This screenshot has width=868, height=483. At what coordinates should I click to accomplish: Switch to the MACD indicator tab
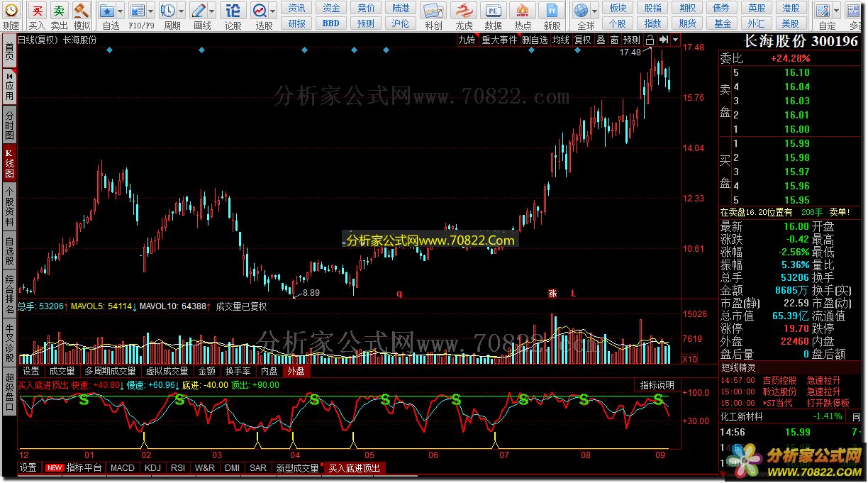[122, 468]
